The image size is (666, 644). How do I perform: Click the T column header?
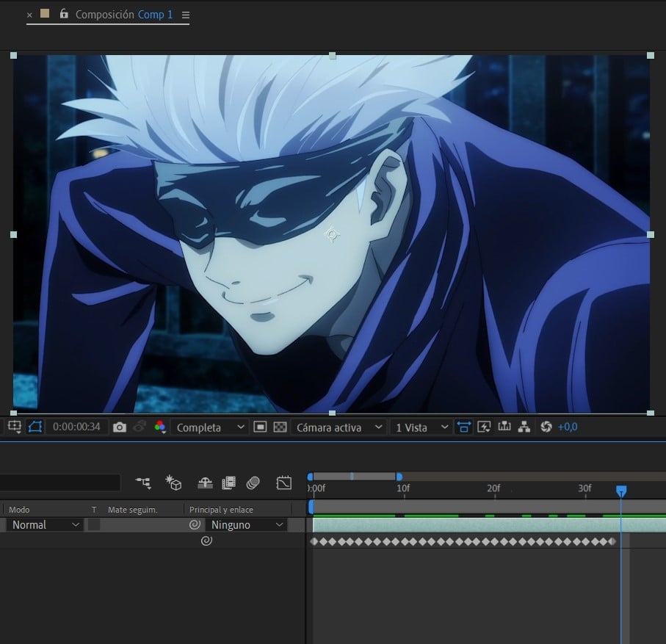(x=94, y=510)
